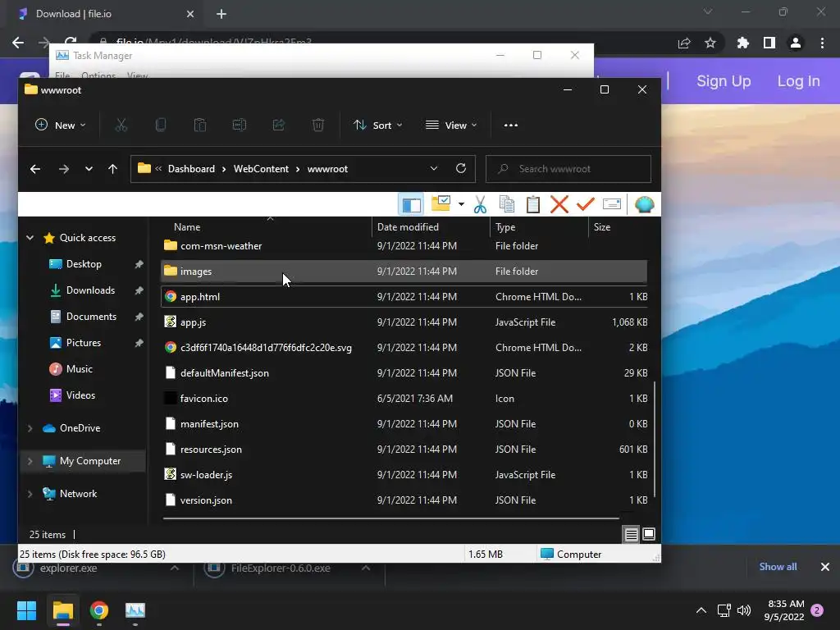Screen dimensions: 840x630
Task: Click the rename field icon in secondary toolbar
Action: point(611,203)
